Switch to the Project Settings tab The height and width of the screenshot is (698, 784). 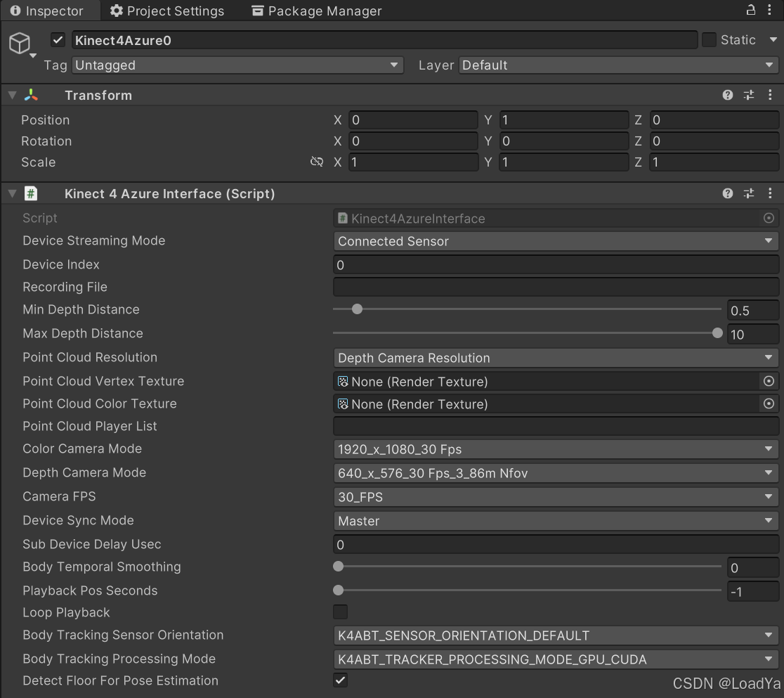coord(167,11)
